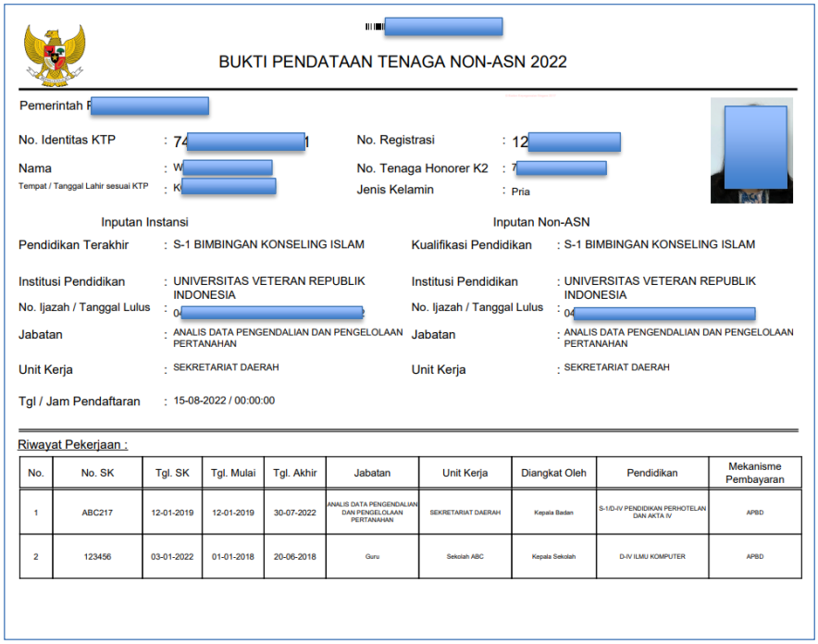Click the 'Kepala Badan' cell

click(553, 513)
